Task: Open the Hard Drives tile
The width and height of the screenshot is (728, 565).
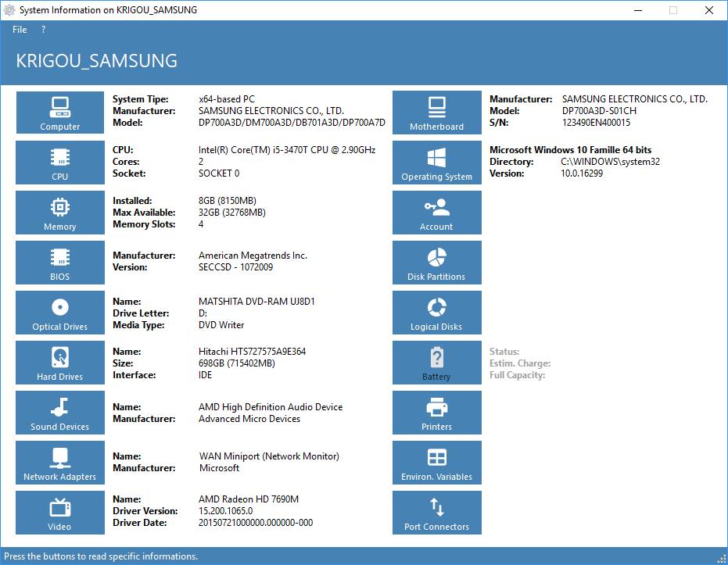Action: (x=60, y=363)
